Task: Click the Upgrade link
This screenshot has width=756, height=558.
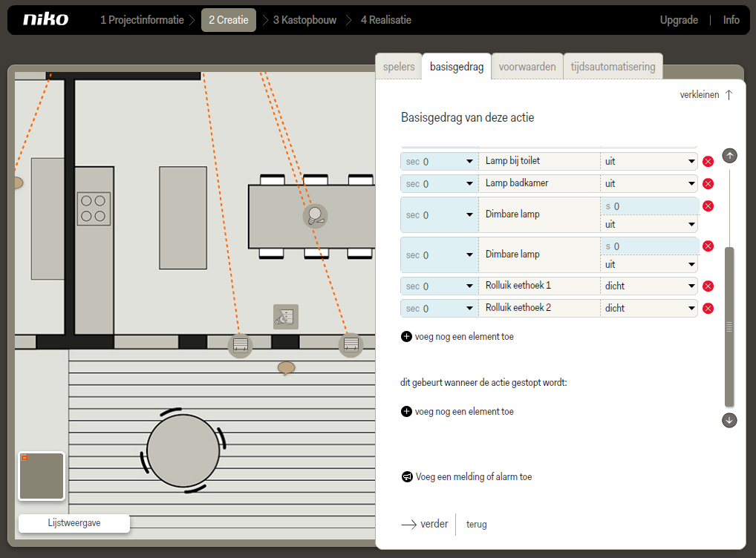Action: [x=679, y=20]
